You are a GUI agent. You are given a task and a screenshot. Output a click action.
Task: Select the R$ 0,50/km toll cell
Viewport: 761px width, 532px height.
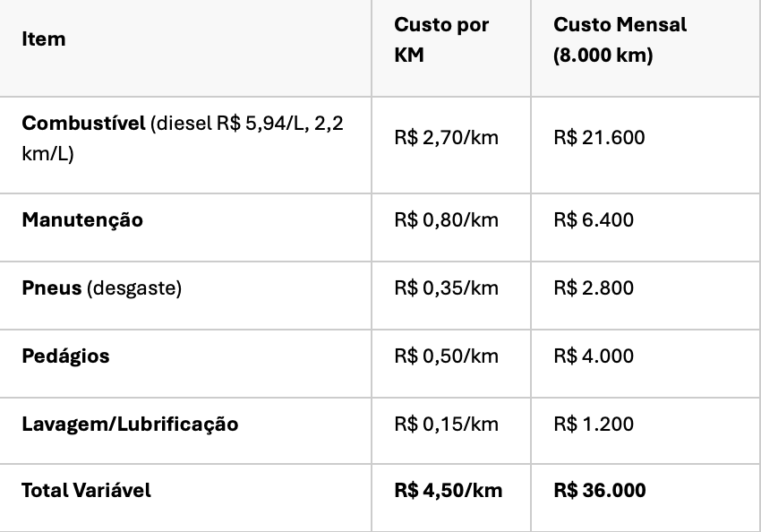click(x=446, y=356)
